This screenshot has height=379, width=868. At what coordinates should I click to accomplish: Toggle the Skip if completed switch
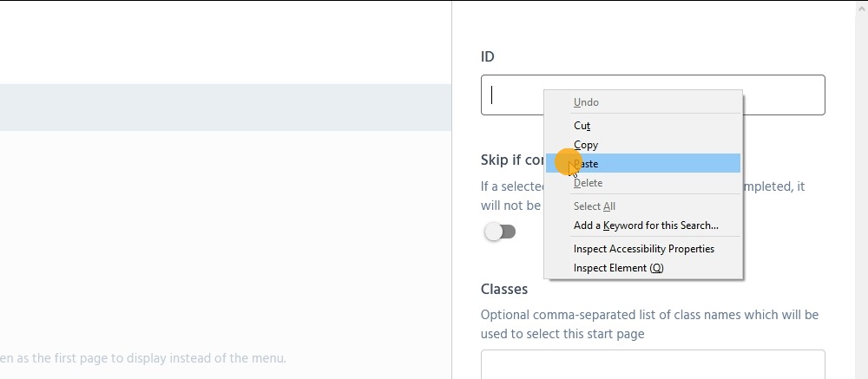500,232
